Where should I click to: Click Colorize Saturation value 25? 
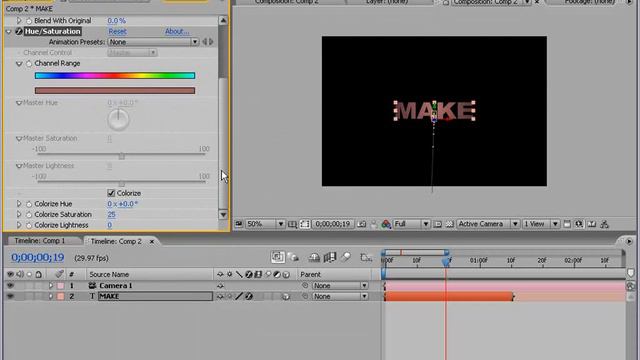tap(111, 214)
